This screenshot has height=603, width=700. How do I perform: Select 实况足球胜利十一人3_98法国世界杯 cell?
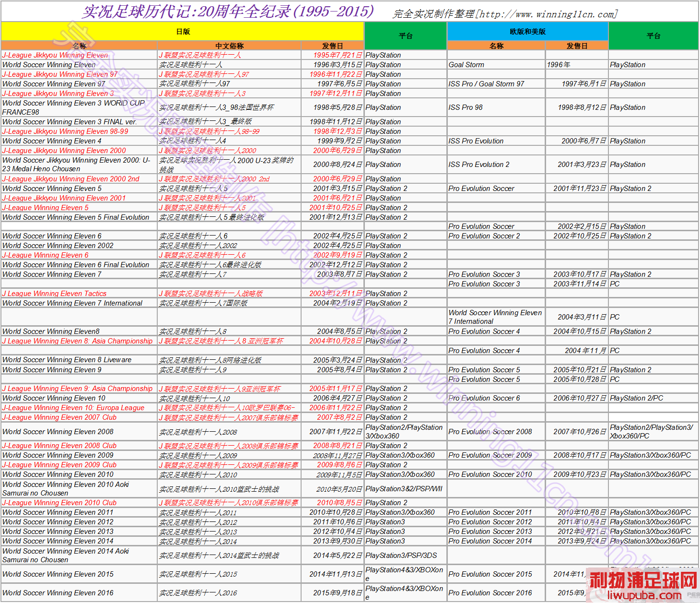click(229, 107)
